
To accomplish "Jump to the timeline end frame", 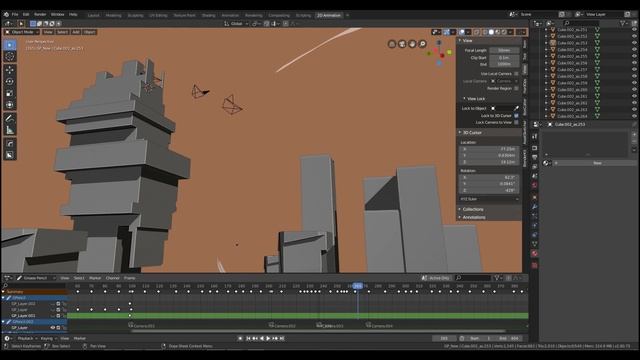I will point(282,338).
